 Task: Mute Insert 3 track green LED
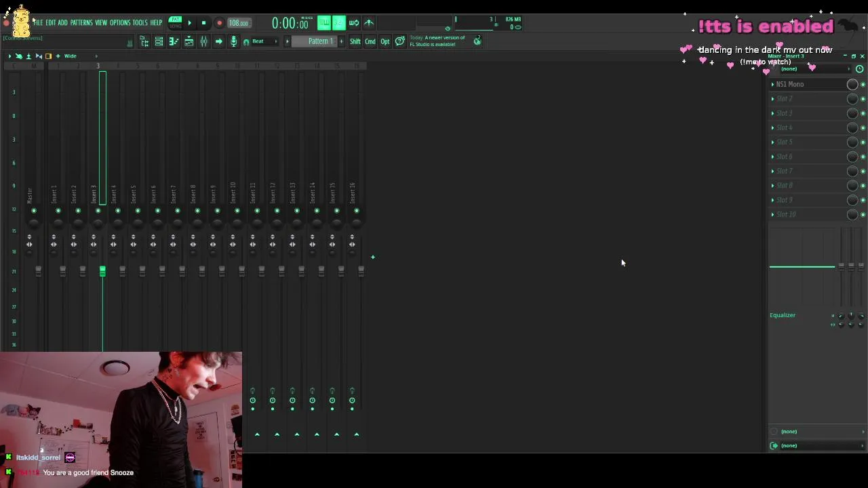(98, 211)
